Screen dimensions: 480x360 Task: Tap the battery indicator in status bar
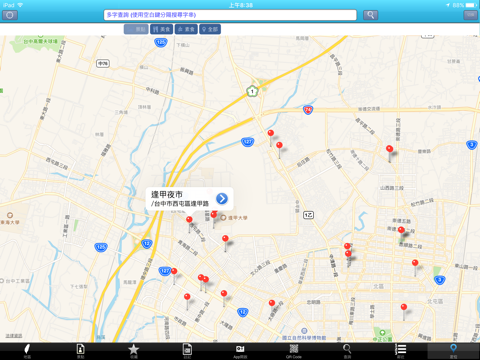(471, 5)
